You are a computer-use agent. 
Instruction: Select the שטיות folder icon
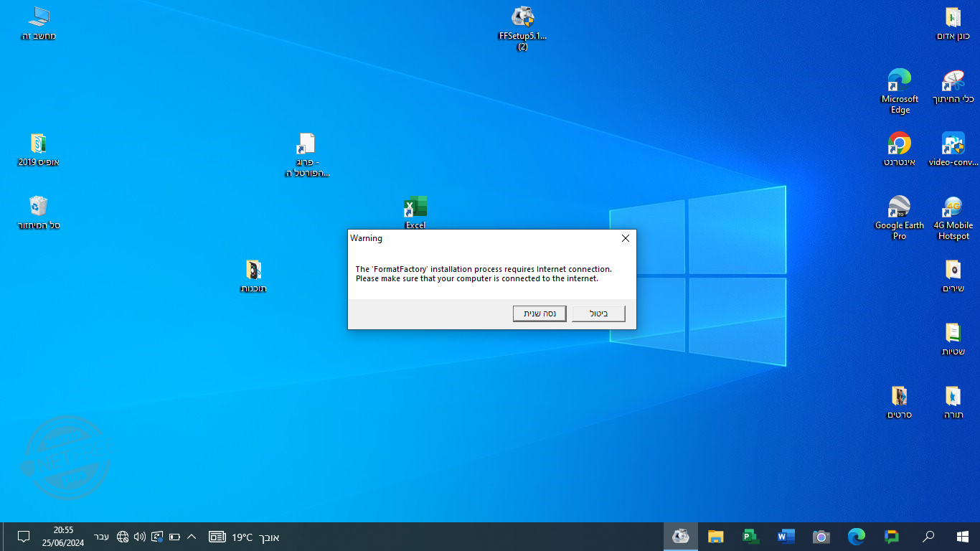coord(953,339)
